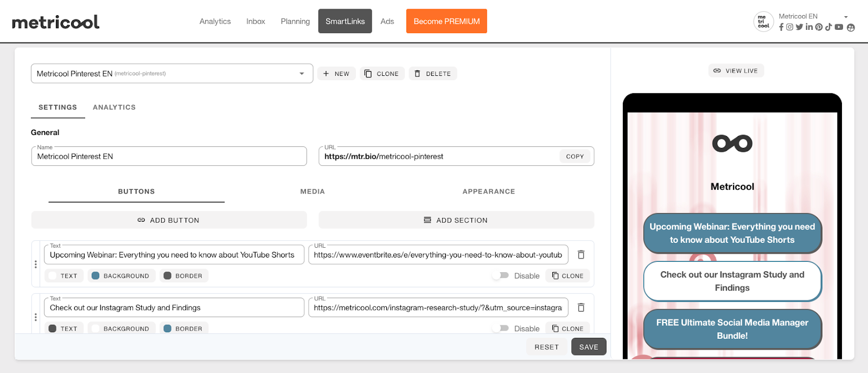Select the MEDIA tab
Image resolution: width=868 pixels, height=373 pixels.
[312, 191]
